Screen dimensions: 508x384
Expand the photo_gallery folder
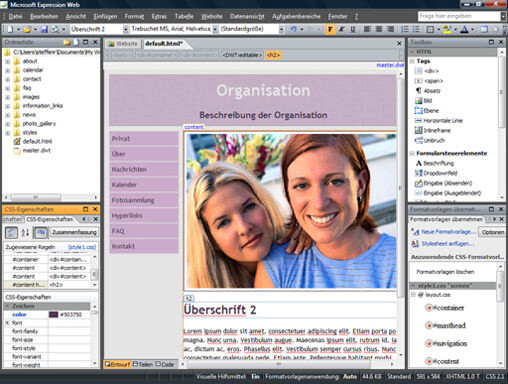tap(7, 124)
